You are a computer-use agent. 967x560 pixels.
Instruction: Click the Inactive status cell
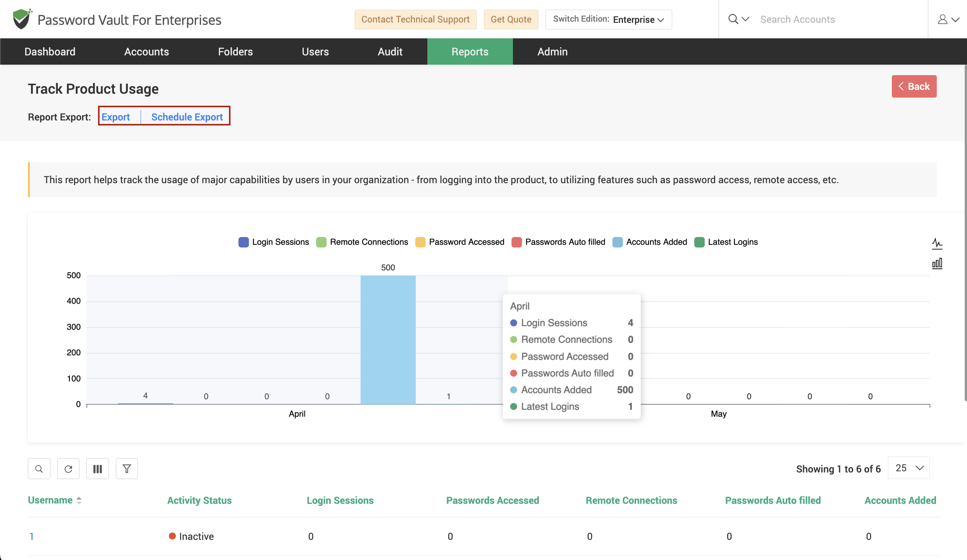(191, 536)
